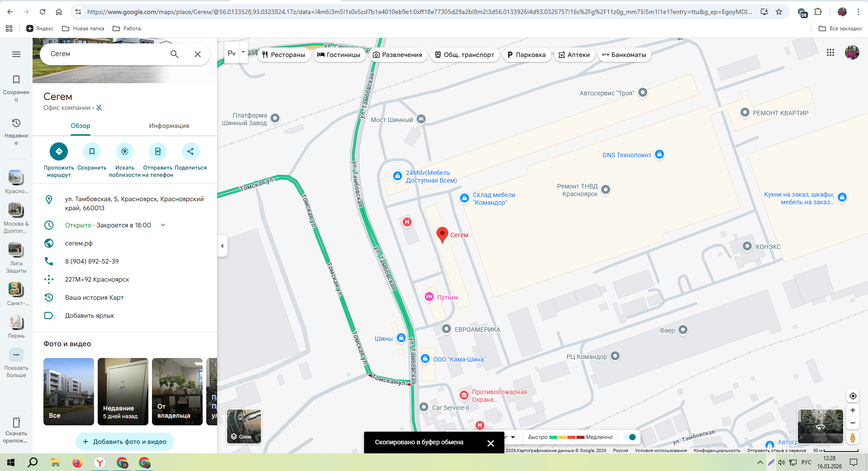Zoom in on the map
Viewport: 868px width, 471px height.
coord(853,410)
